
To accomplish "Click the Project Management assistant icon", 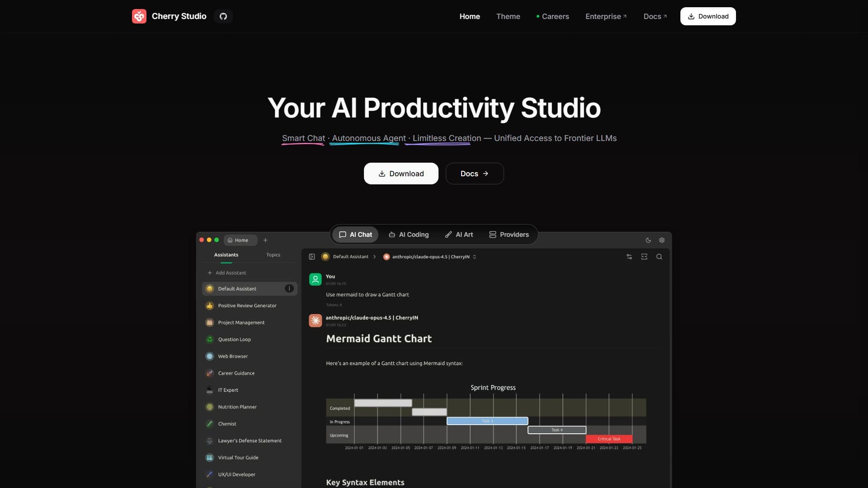I will tap(210, 323).
